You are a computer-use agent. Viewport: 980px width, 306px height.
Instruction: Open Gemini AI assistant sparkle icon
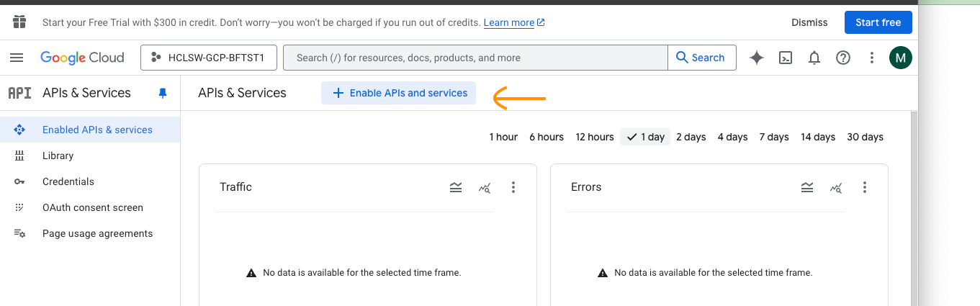point(757,58)
